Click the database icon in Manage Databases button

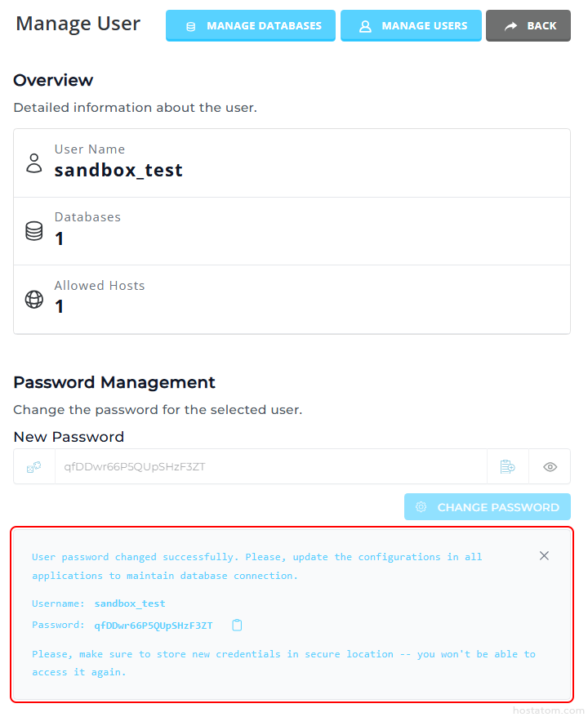[191, 26]
